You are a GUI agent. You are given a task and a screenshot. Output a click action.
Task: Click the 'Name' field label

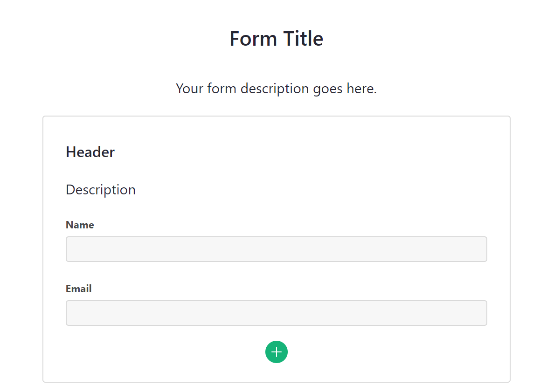click(x=80, y=225)
